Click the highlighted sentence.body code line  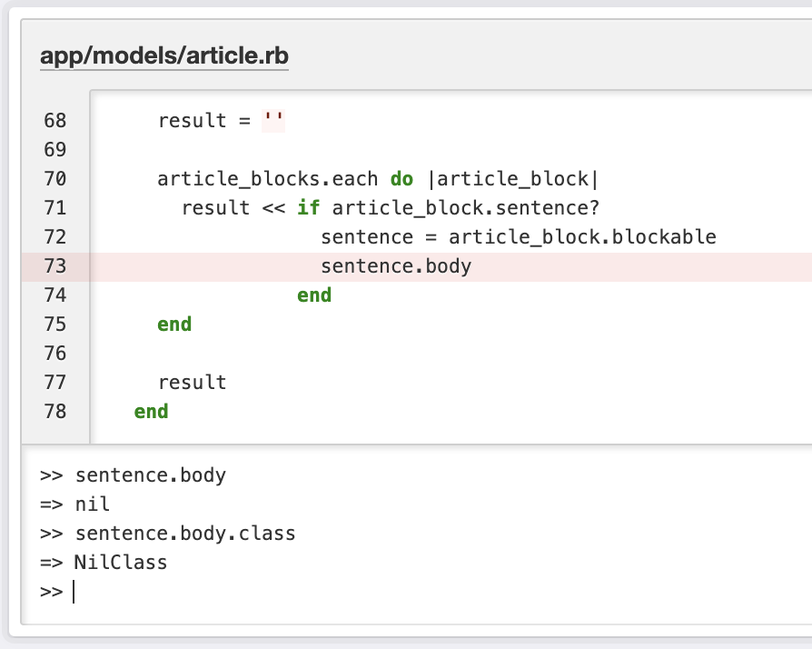396,266
